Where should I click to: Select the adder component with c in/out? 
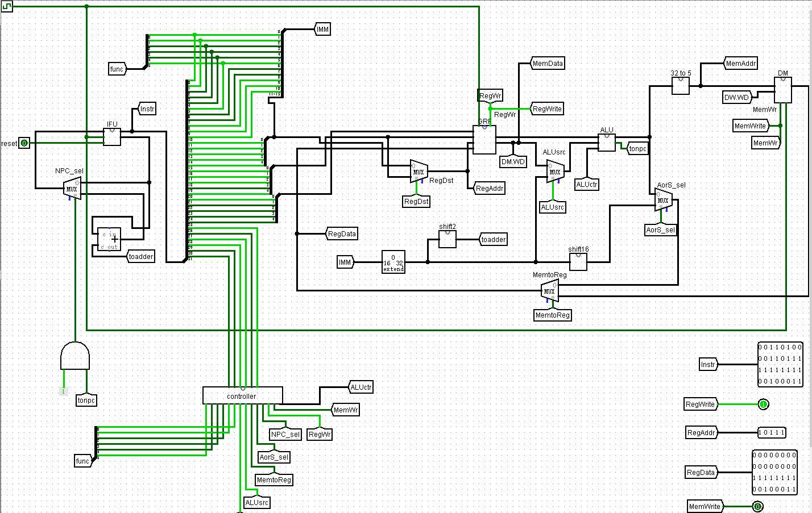click(109, 239)
